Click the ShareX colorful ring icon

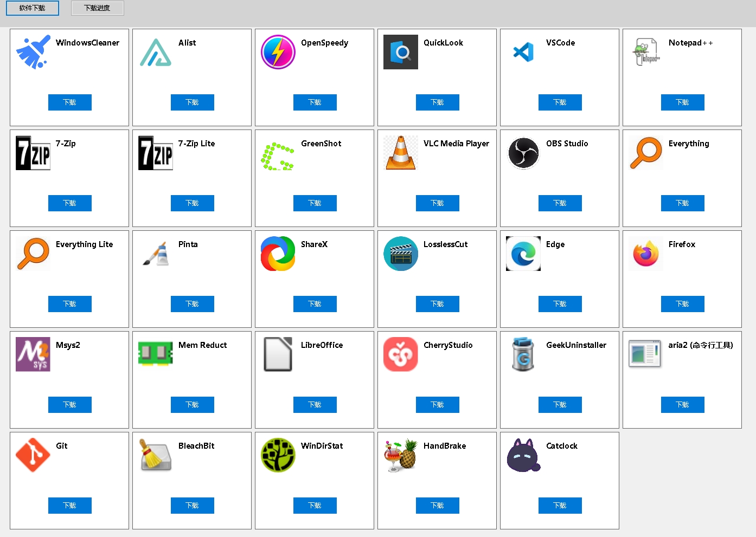click(x=278, y=254)
